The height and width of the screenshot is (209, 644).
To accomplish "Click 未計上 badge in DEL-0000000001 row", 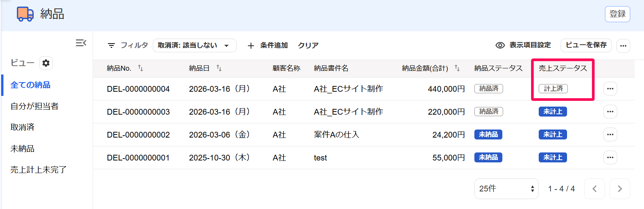I will (x=553, y=157).
